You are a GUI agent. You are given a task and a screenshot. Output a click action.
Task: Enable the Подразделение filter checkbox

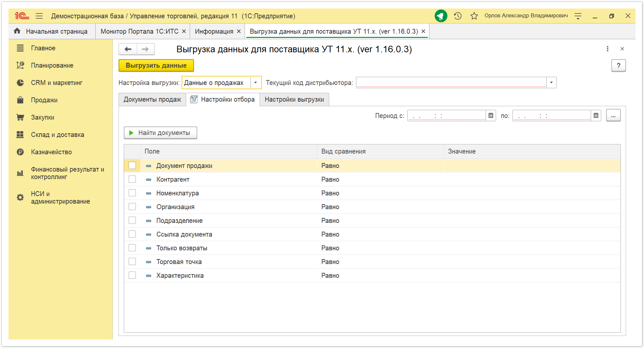click(132, 220)
